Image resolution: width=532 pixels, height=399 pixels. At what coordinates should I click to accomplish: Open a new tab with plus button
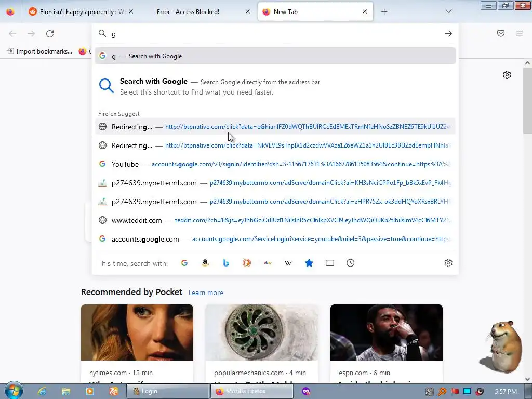pos(384,12)
